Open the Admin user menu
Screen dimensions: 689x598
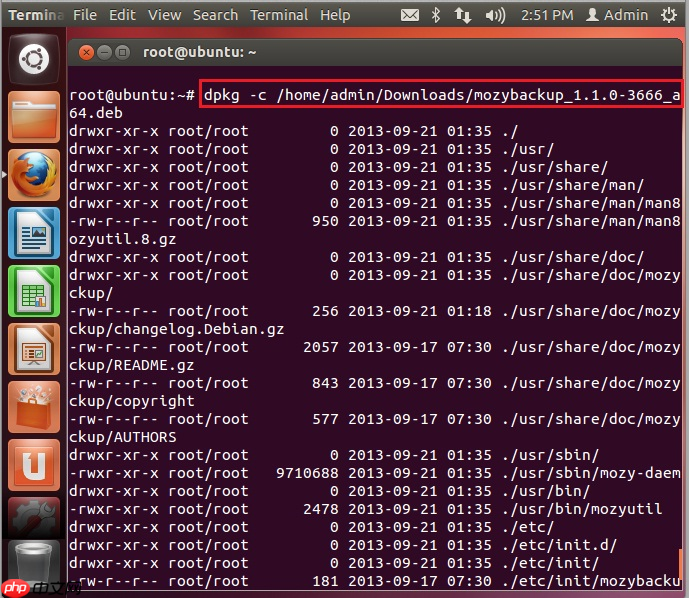pyautogui.click(x=617, y=15)
